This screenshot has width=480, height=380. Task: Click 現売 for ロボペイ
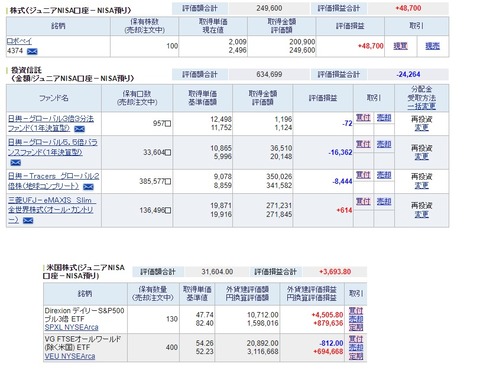coord(433,46)
